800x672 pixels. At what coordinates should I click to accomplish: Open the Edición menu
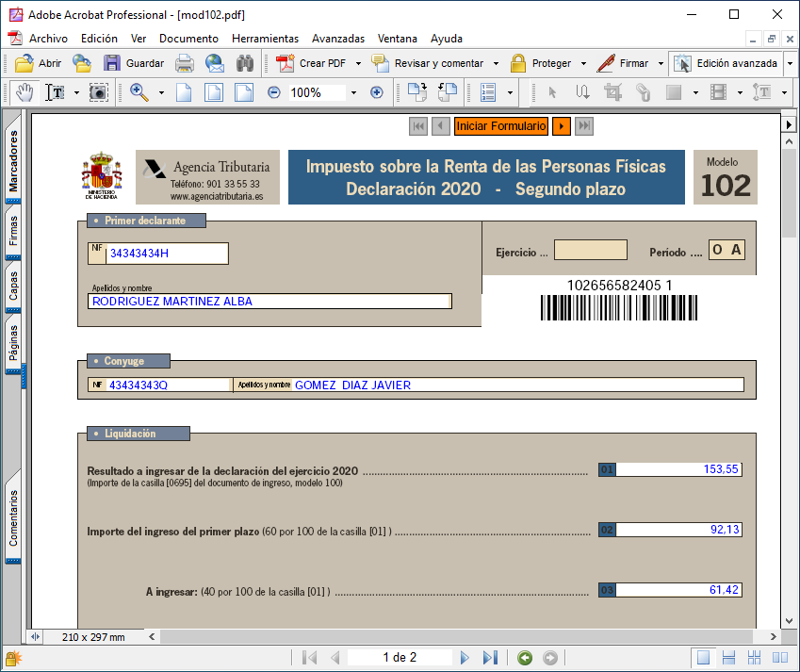(99, 39)
